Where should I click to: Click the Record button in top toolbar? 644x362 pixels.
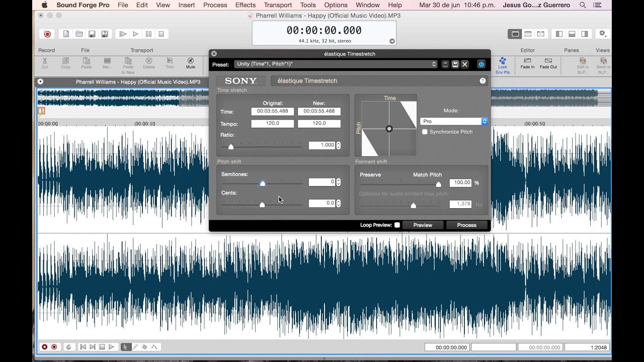47,34
